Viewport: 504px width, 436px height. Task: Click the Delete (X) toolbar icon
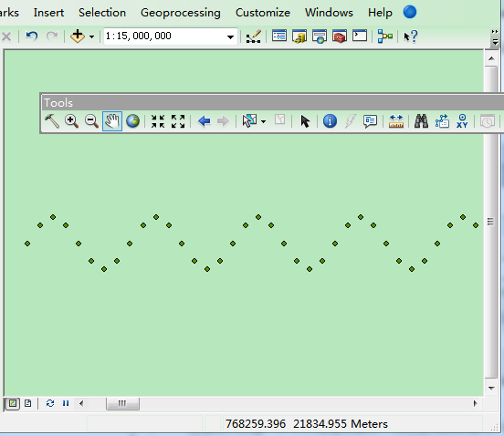pos(6,36)
